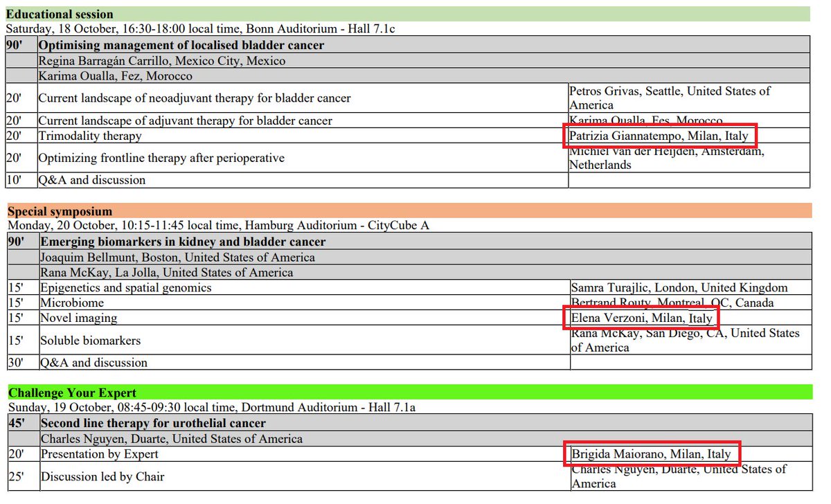The width and height of the screenshot is (831, 504).
Task: Click the 'Soluble biomarkers' topic
Action: [91, 341]
